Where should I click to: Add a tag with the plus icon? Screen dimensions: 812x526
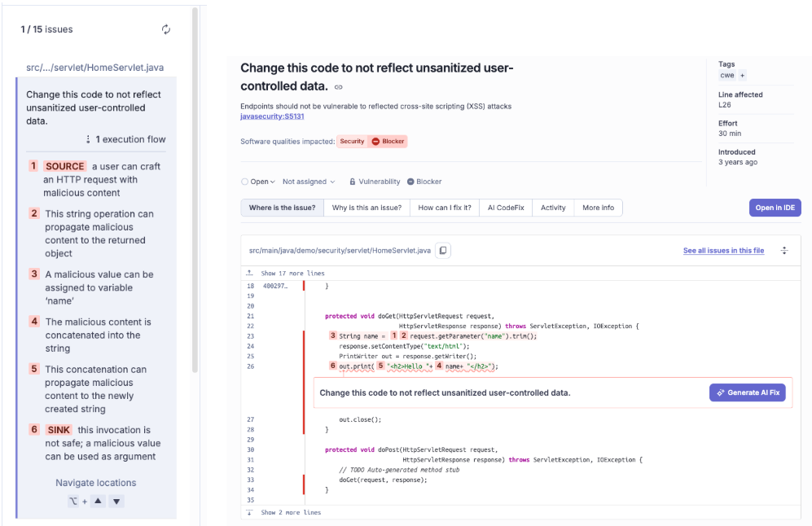coord(742,75)
